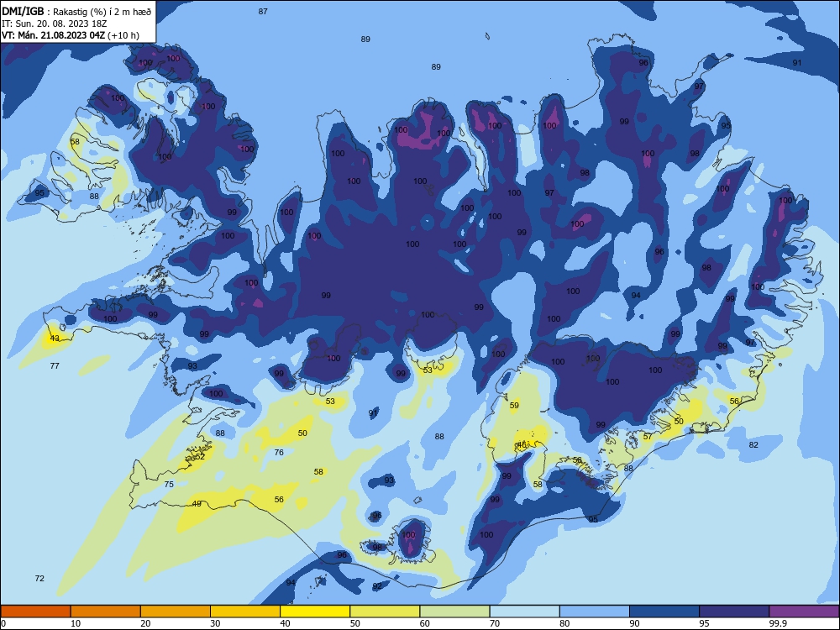Click the 'VT: Mán. 21.08.2023 04Z (+10 h)' line
Viewport: 840px width, 630px height.
click(x=71, y=35)
